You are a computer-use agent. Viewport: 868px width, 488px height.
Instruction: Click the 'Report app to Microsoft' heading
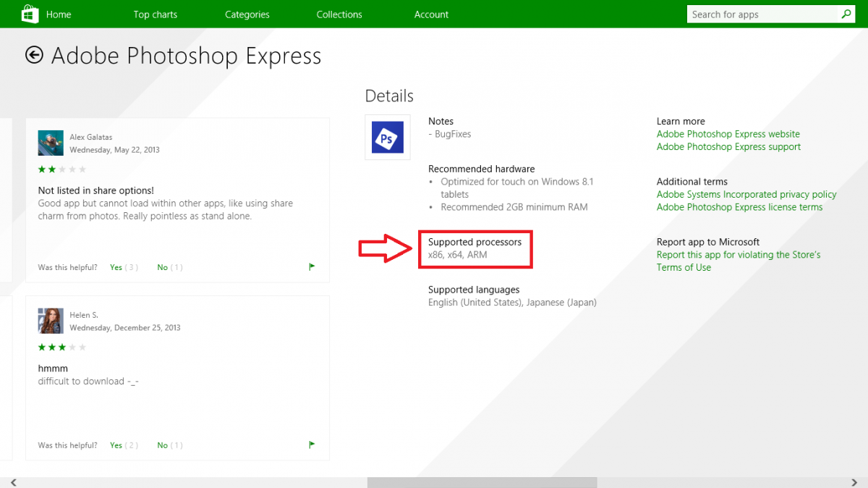(708, 242)
